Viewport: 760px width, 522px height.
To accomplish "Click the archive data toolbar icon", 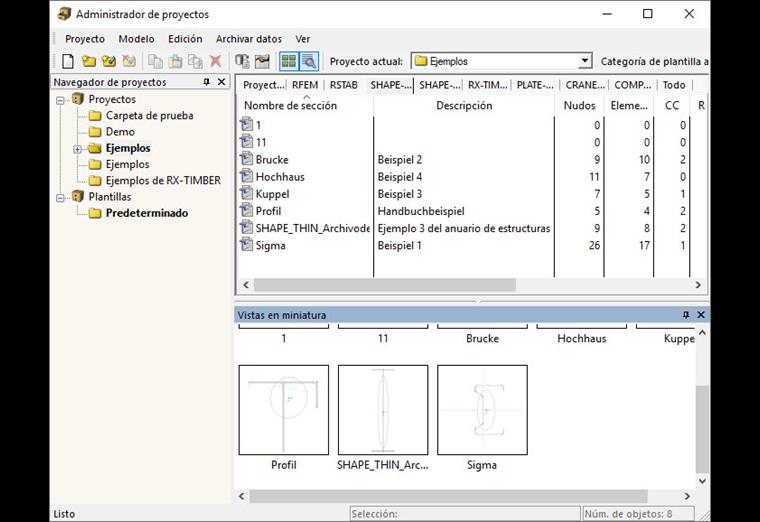I will point(242,61).
